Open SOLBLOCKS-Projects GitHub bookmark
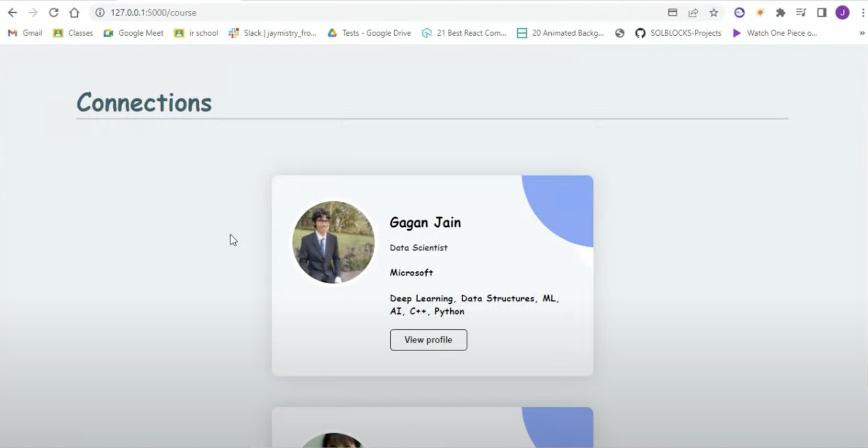868x448 pixels. point(678,33)
